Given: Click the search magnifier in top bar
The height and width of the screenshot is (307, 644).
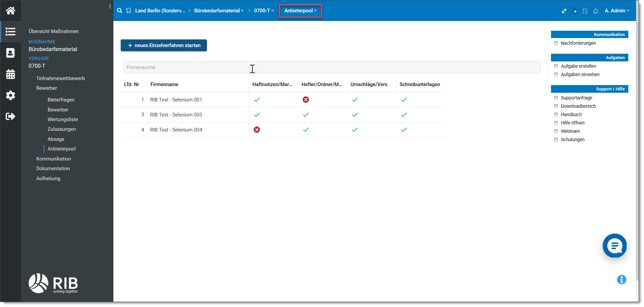Looking at the screenshot, I should [120, 11].
